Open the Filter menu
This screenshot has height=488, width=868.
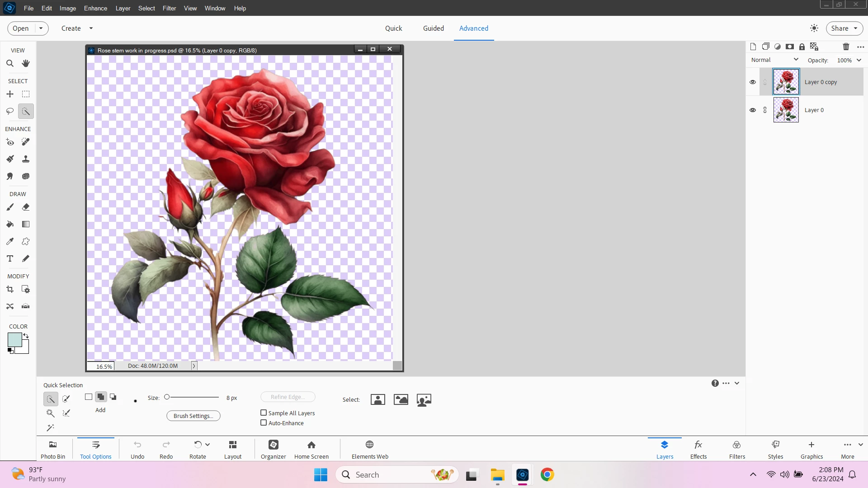[169, 8]
